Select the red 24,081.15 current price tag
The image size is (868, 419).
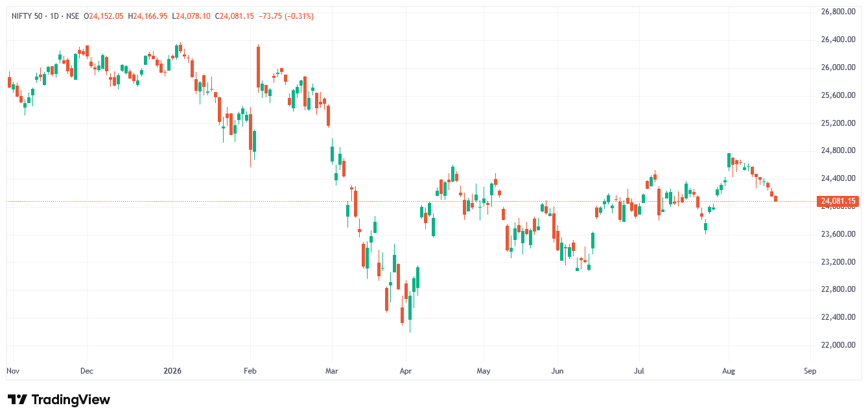[838, 202]
